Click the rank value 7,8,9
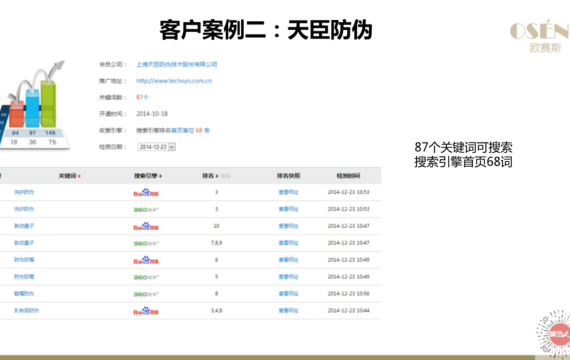This screenshot has width=570, height=360. coord(216,243)
